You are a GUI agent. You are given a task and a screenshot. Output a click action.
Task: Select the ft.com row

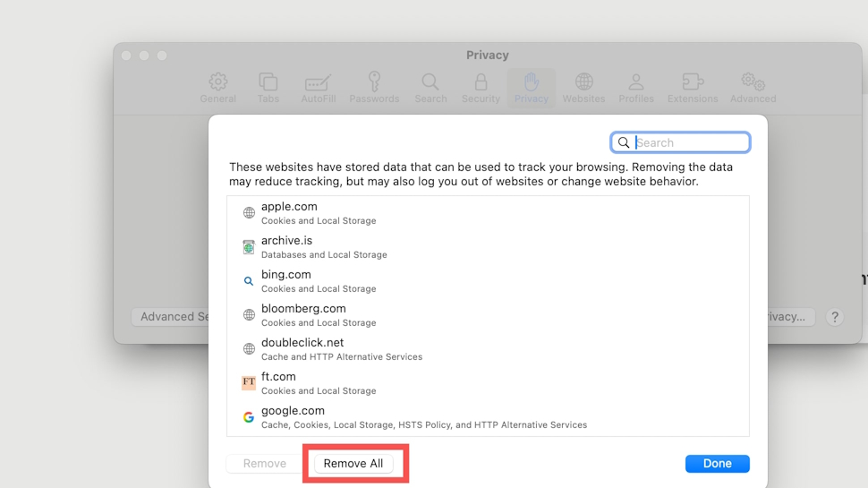(x=488, y=382)
